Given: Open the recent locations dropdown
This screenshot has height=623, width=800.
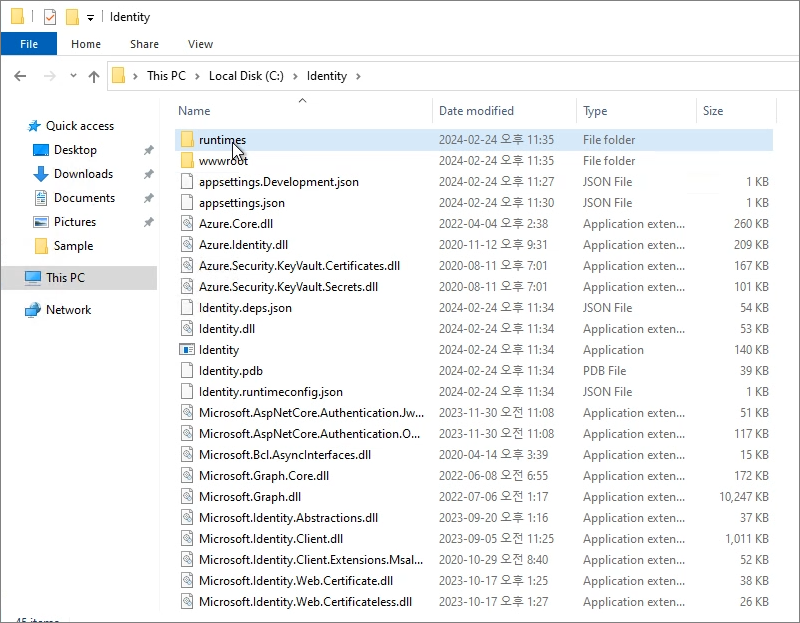Looking at the screenshot, I should [73, 76].
